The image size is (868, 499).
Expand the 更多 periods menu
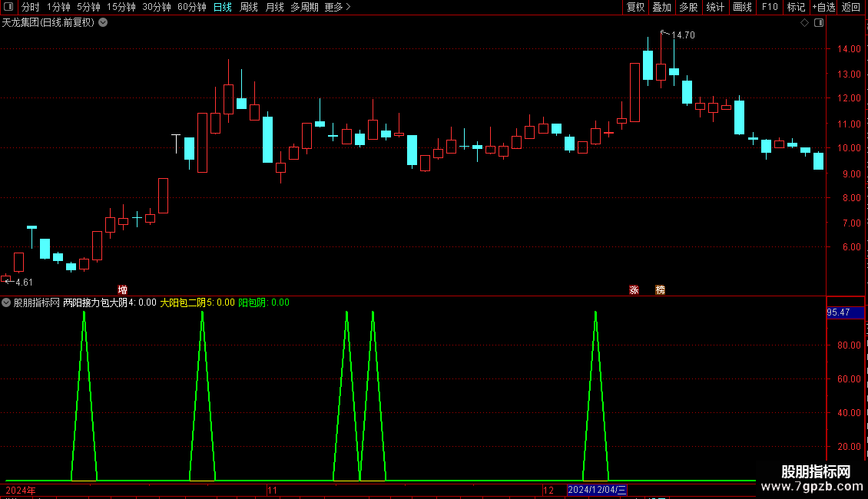[x=338, y=7]
